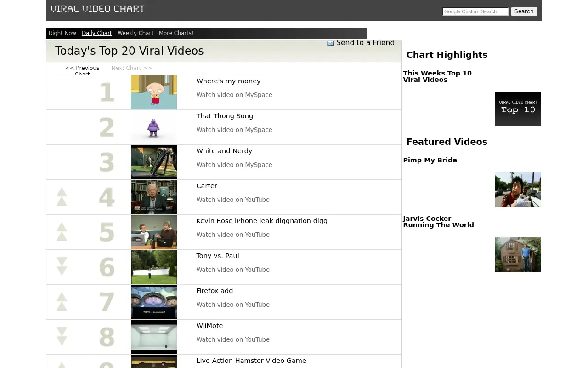Viewport: 588px width, 368px height.
Task: Click the up-arrows trend icon beside rank 5
Action: [62, 232]
